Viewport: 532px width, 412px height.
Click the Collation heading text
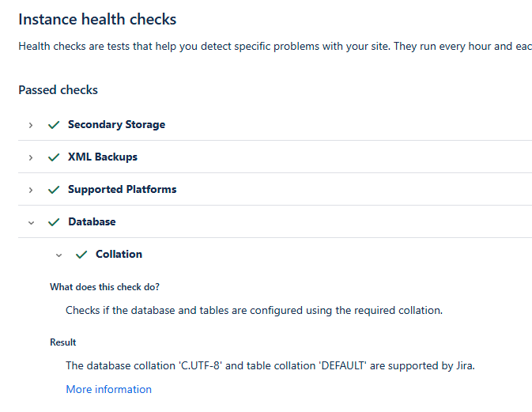119,254
